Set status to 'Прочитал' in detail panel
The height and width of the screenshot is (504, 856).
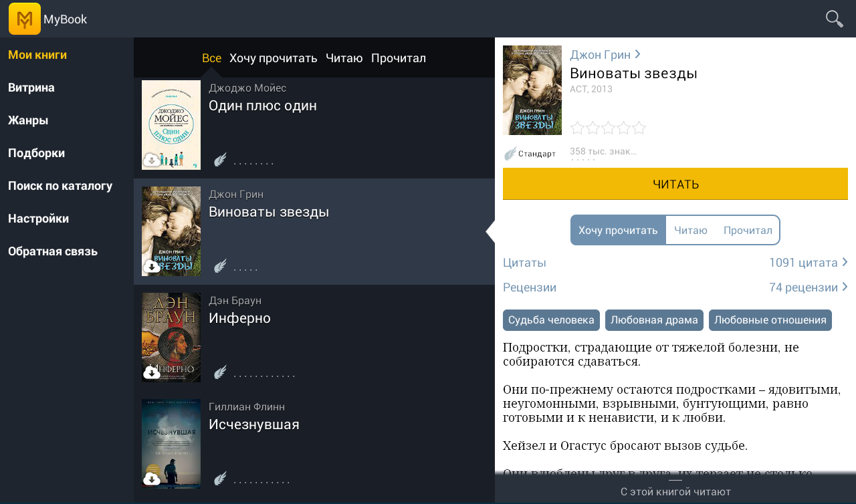[748, 230]
